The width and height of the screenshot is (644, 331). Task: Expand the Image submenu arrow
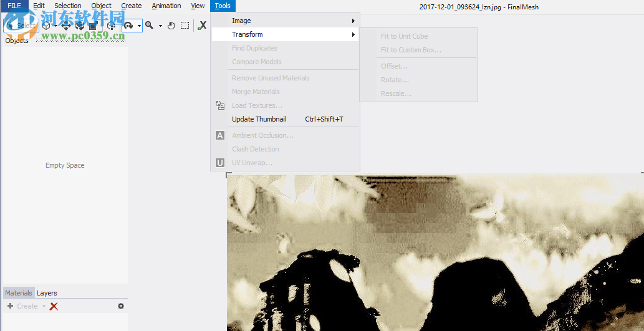click(353, 21)
